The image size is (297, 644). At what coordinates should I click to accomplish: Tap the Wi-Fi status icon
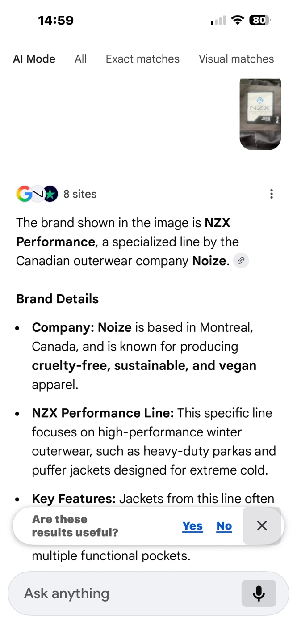pos(238,20)
